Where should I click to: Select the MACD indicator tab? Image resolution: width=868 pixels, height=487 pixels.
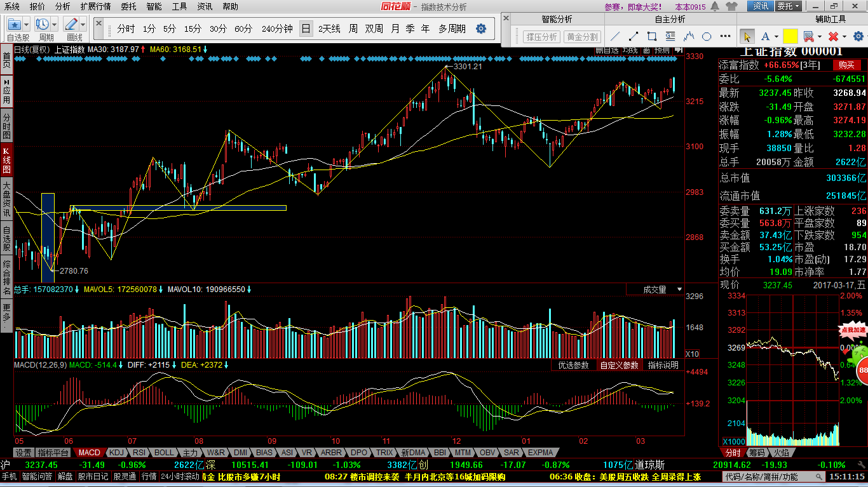(x=89, y=453)
